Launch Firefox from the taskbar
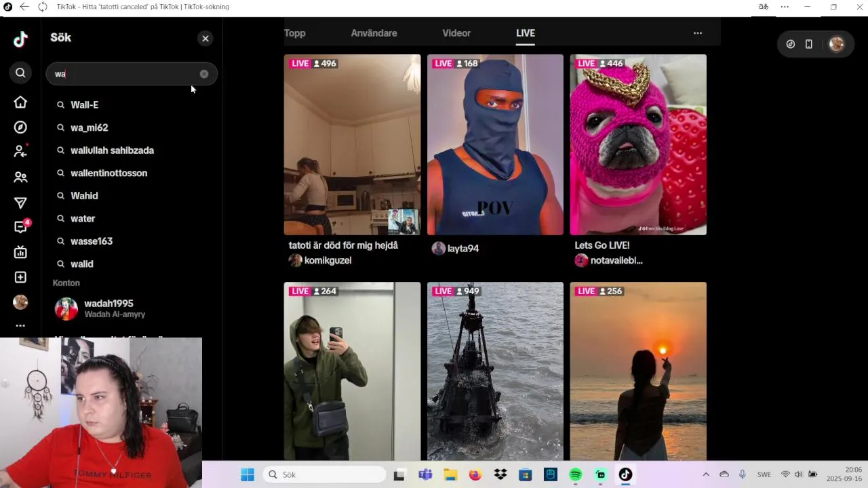 pyautogui.click(x=475, y=474)
